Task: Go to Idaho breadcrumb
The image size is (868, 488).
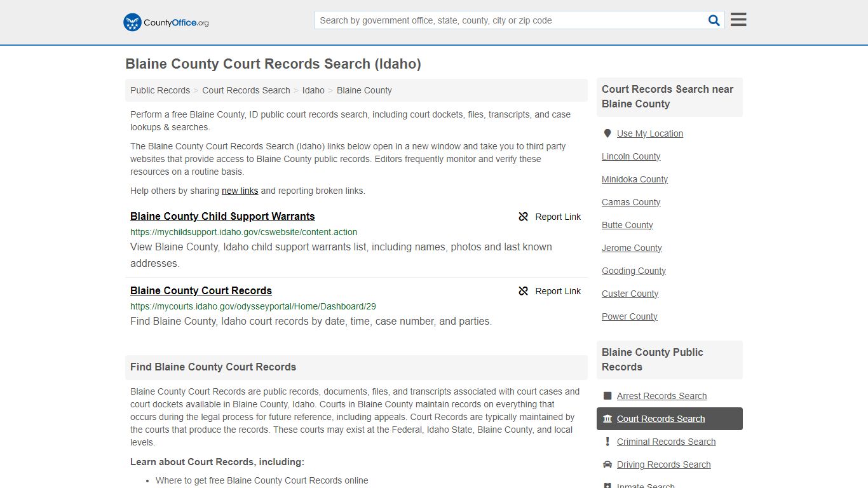Action: click(313, 90)
